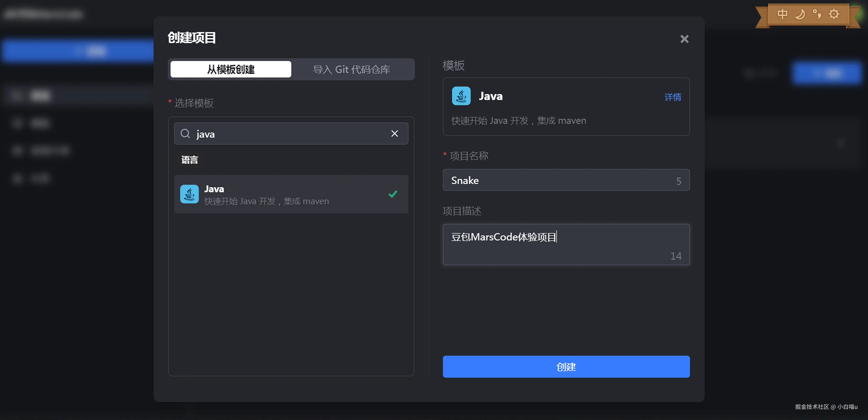Click the Java logo in the template list

point(189,194)
